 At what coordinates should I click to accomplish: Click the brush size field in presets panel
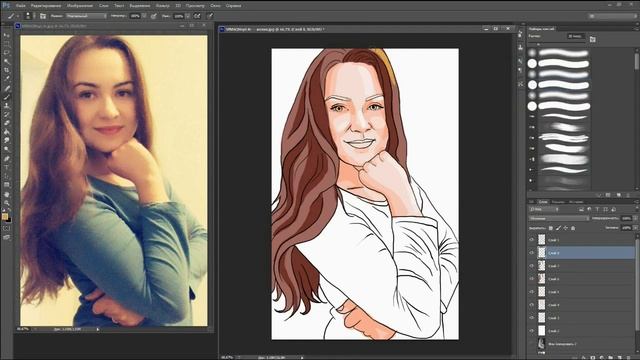coord(576,36)
